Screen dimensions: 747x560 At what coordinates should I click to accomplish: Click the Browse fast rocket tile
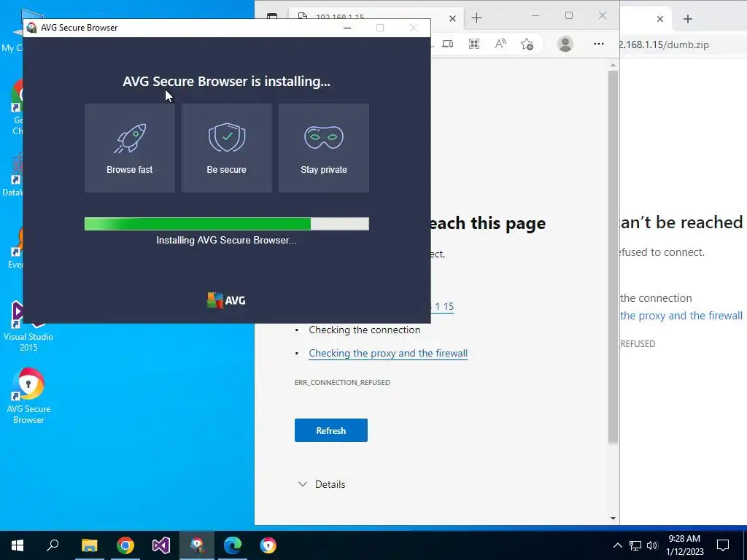[130, 148]
